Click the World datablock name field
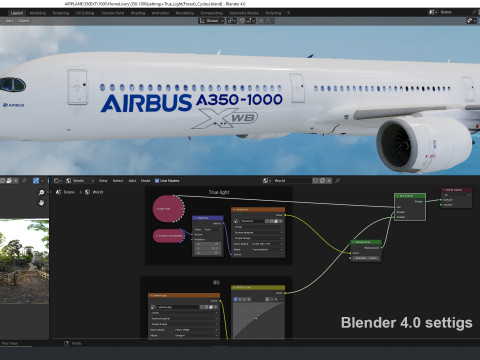Viewport: 480px width, 360px height. click(292, 181)
